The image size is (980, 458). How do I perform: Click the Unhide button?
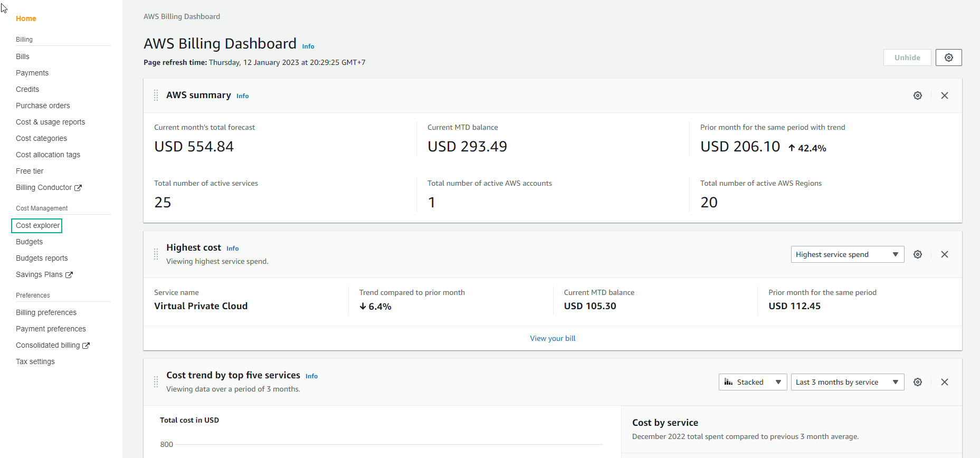tap(907, 58)
